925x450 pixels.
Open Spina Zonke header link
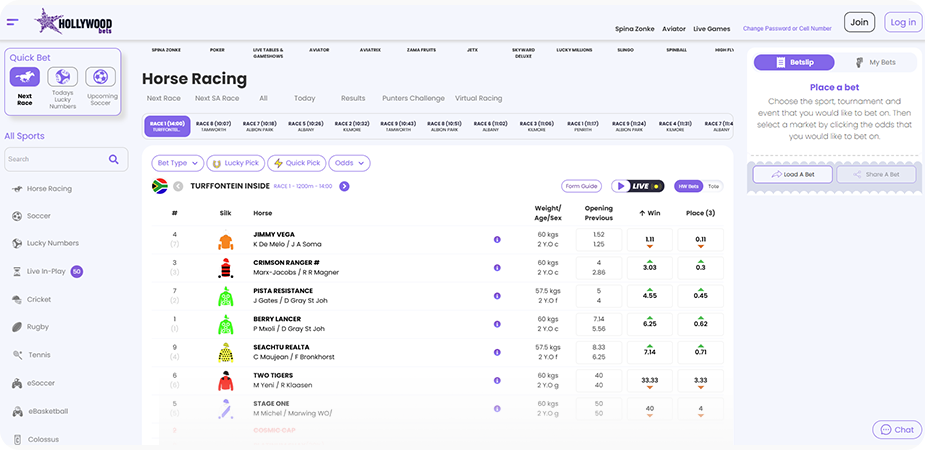pyautogui.click(x=635, y=28)
